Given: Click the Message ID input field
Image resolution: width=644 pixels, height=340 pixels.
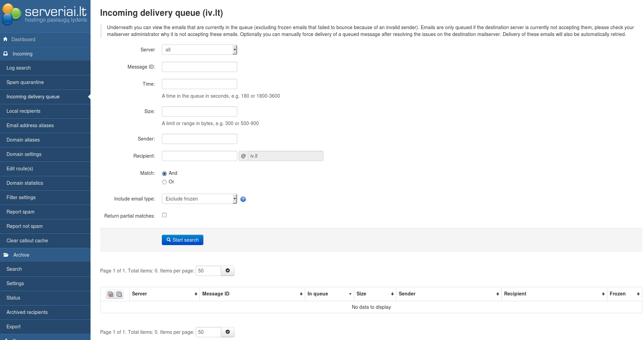Looking at the screenshot, I should [x=199, y=67].
